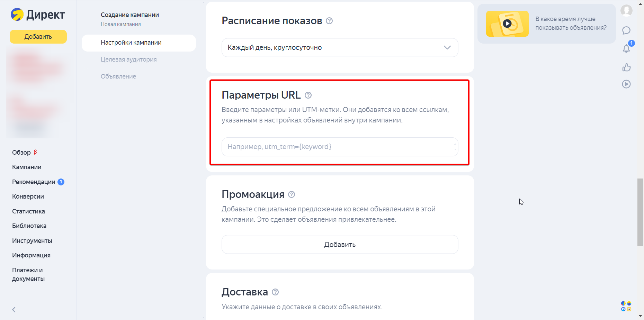Image resolution: width=644 pixels, height=320 pixels.
Task: Click the thumbs-up feedback icon
Action: 626,68
